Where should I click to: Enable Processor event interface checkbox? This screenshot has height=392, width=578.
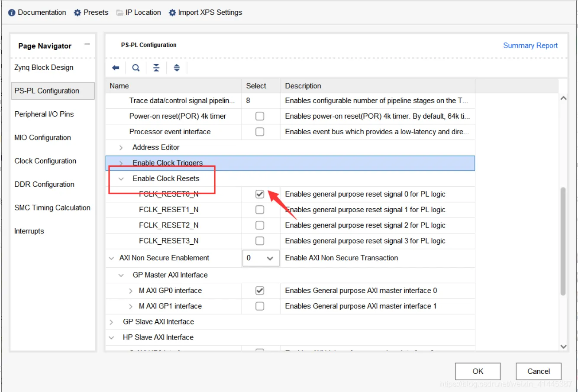coord(260,132)
